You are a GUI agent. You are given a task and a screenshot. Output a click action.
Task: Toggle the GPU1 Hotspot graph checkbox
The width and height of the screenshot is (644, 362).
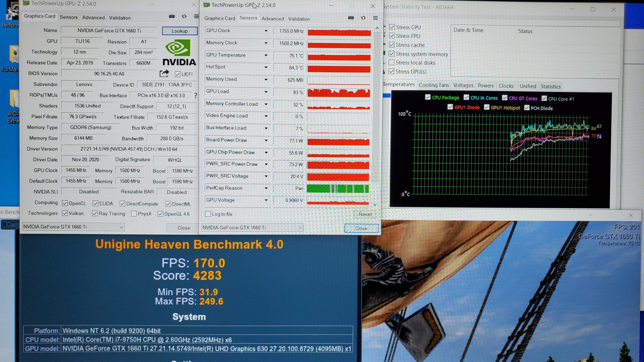(487, 107)
